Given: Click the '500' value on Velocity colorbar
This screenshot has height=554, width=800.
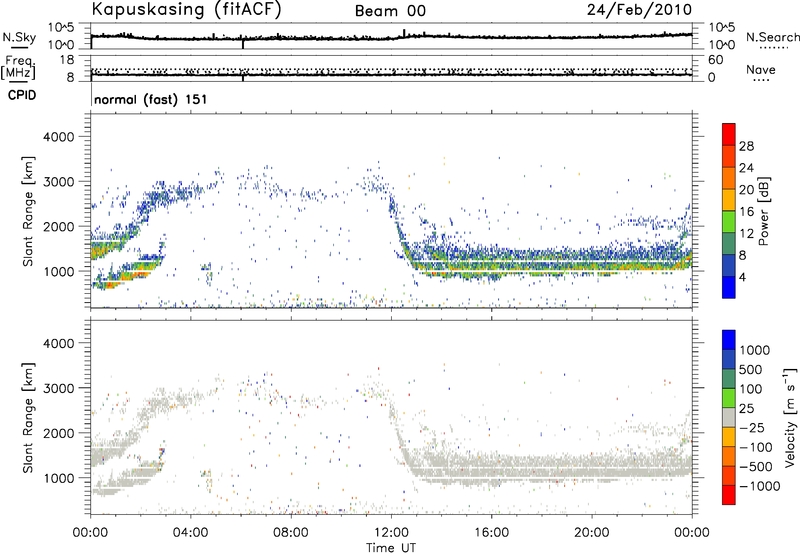Looking at the screenshot, I should 751,370.
